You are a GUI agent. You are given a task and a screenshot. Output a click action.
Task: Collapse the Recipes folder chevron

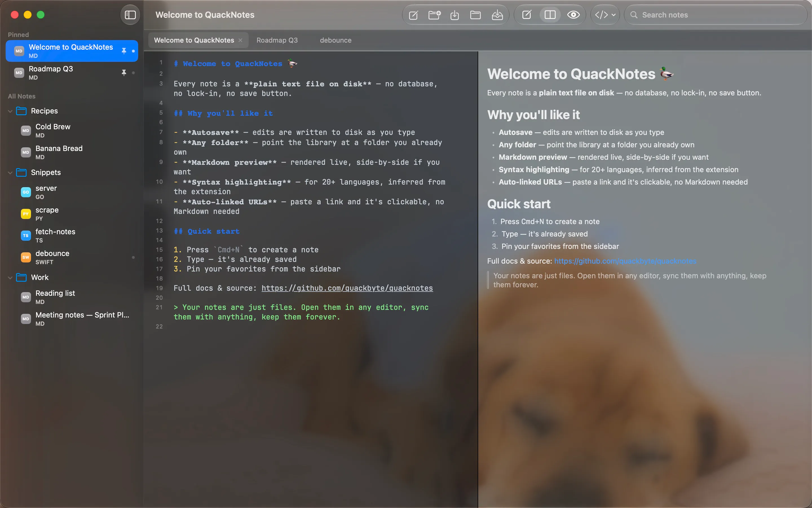point(10,111)
